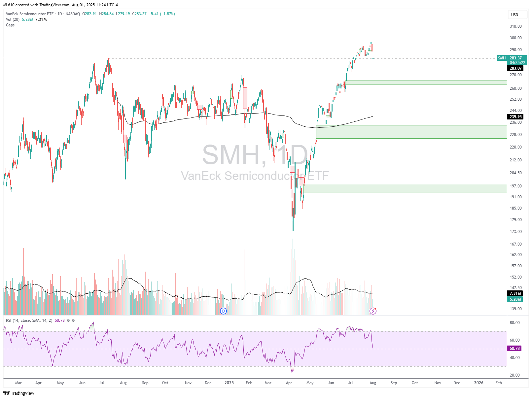Click the 310.00 price axis tick
Image resolution: width=532 pixels, height=399 pixels.
(515, 26)
